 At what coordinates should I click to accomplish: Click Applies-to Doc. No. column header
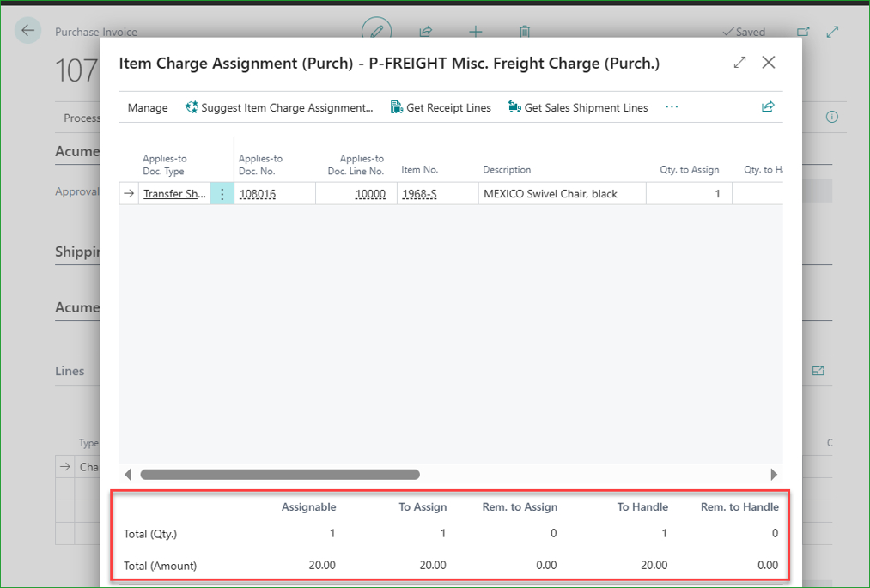260,165
